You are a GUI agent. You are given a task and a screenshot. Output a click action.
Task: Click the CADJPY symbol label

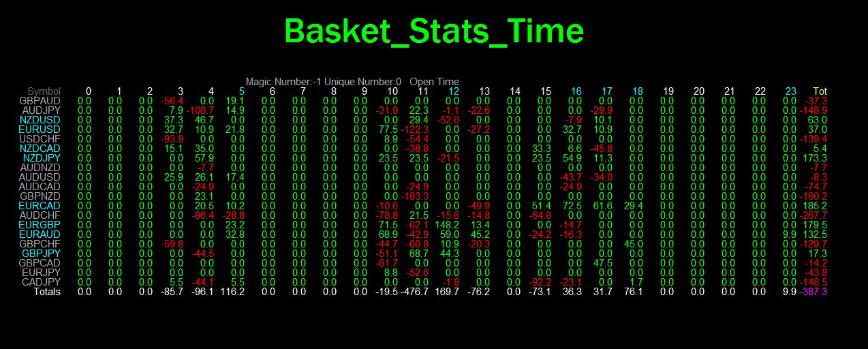tap(42, 282)
